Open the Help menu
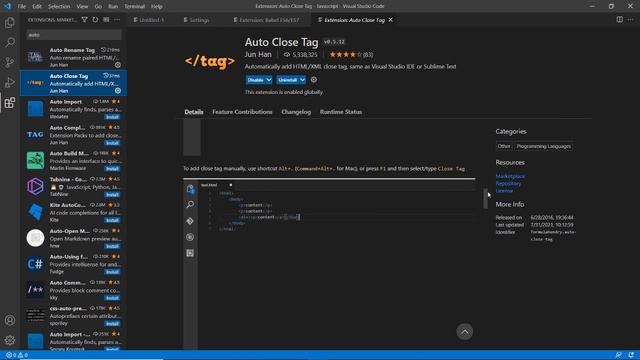 156,7
